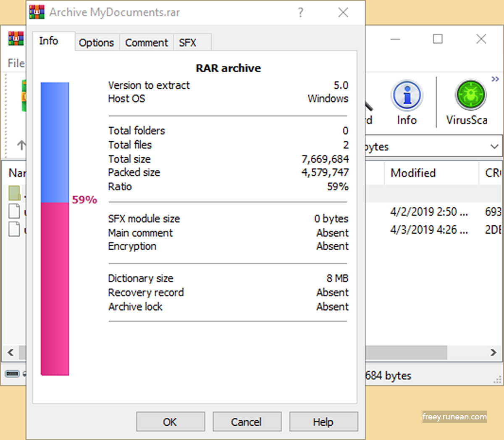Click the resize grip in WinRAR status bar
The height and width of the screenshot is (440, 504).
pos(497,379)
